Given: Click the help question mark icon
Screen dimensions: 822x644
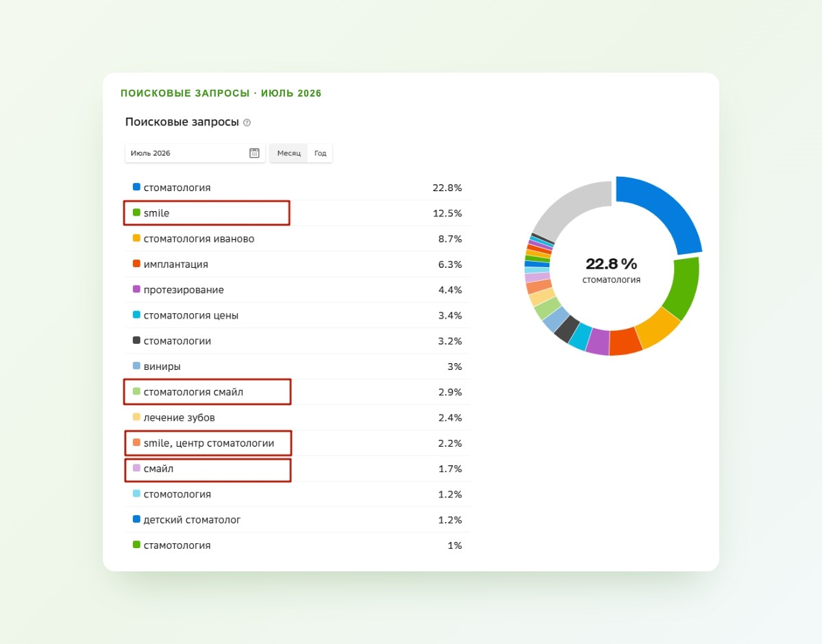Looking at the screenshot, I should coord(247,123).
